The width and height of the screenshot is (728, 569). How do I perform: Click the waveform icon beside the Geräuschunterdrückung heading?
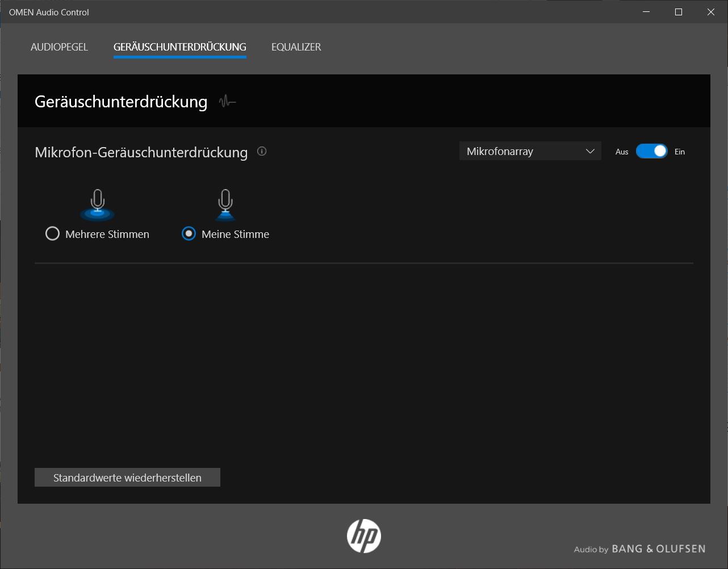click(x=227, y=102)
